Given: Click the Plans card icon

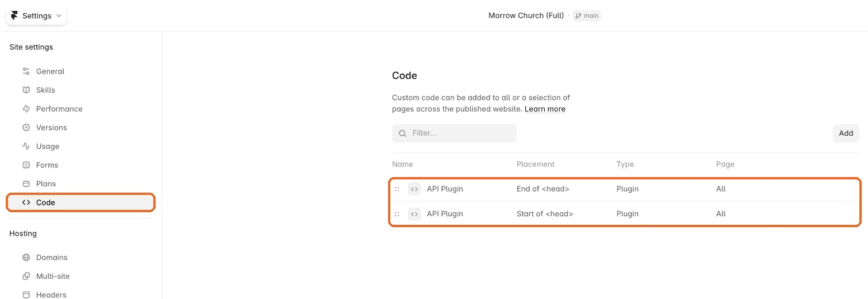Looking at the screenshot, I should tap(26, 184).
